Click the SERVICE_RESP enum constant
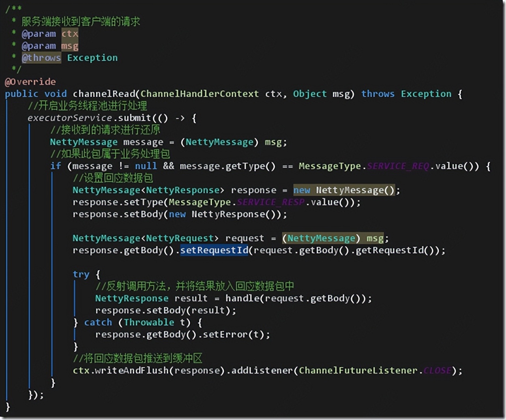The image size is (506, 420). [270, 202]
